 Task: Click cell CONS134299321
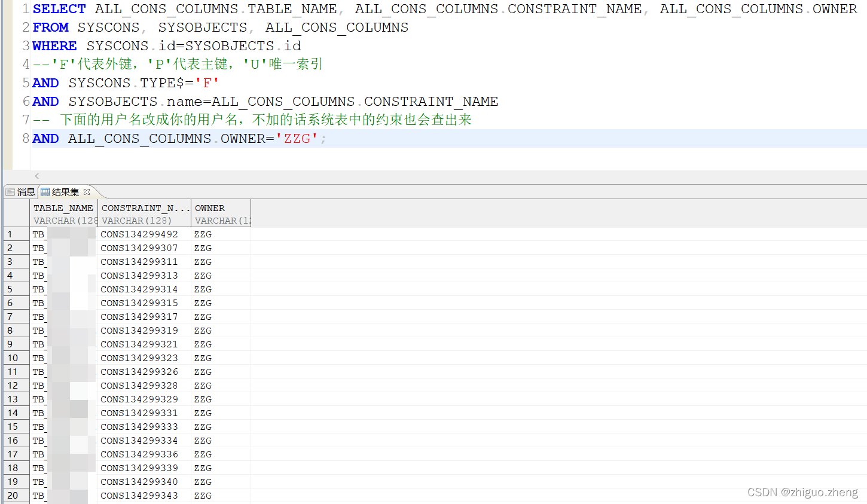[144, 344]
